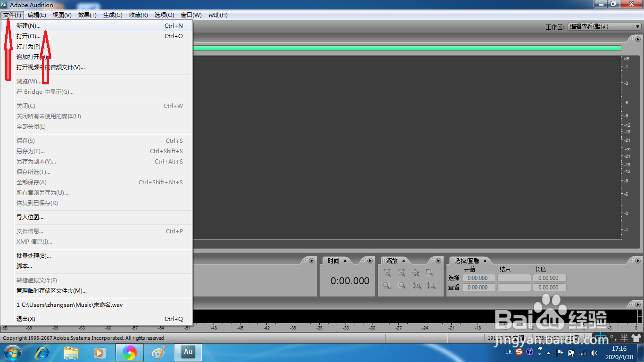Close the 时间 panel tab
The height and width of the screenshot is (362, 644).
pos(345,261)
